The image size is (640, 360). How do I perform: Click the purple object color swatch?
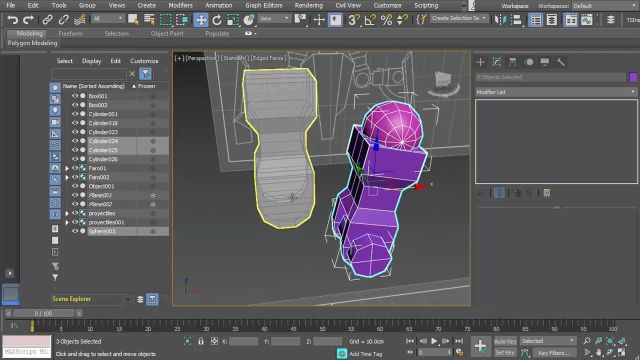click(x=633, y=77)
